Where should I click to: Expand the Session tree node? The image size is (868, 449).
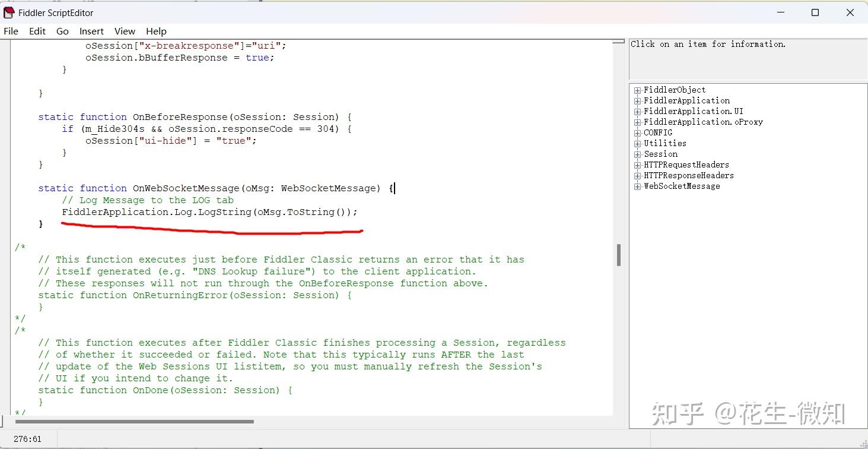click(x=637, y=154)
